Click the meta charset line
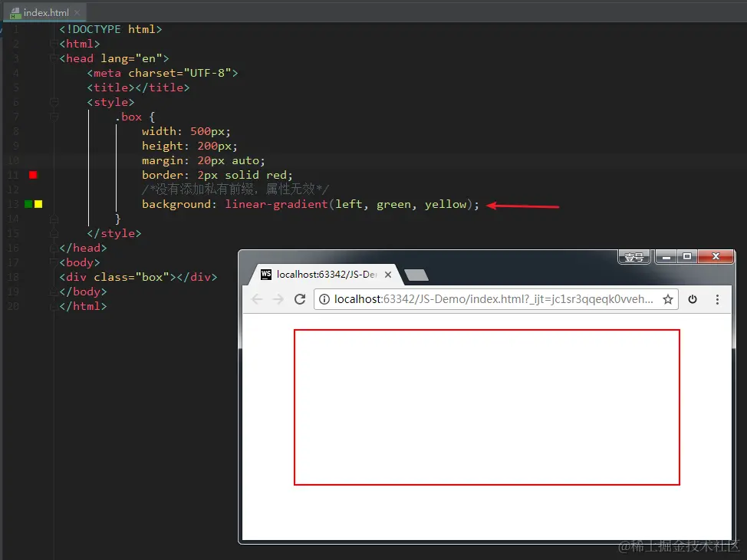The height and width of the screenshot is (560, 747). 163,73
